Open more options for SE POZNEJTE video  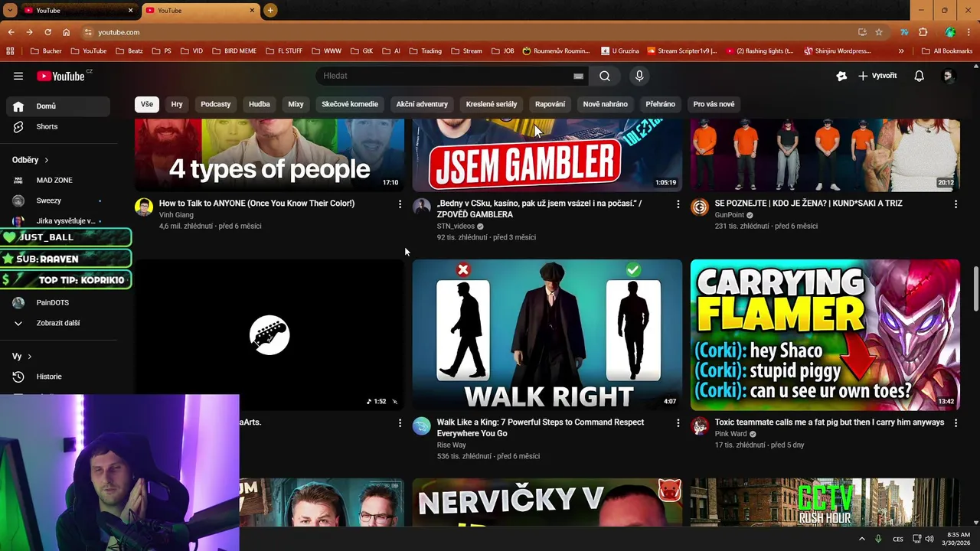955,204
